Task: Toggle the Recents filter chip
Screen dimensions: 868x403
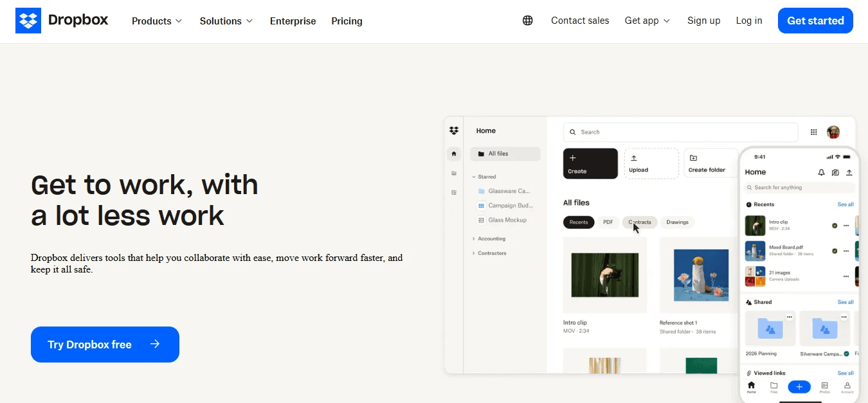Action: click(x=579, y=222)
